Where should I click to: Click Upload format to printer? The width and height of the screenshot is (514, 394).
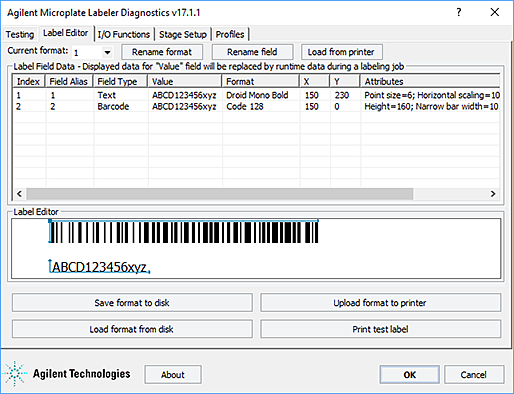380,303
